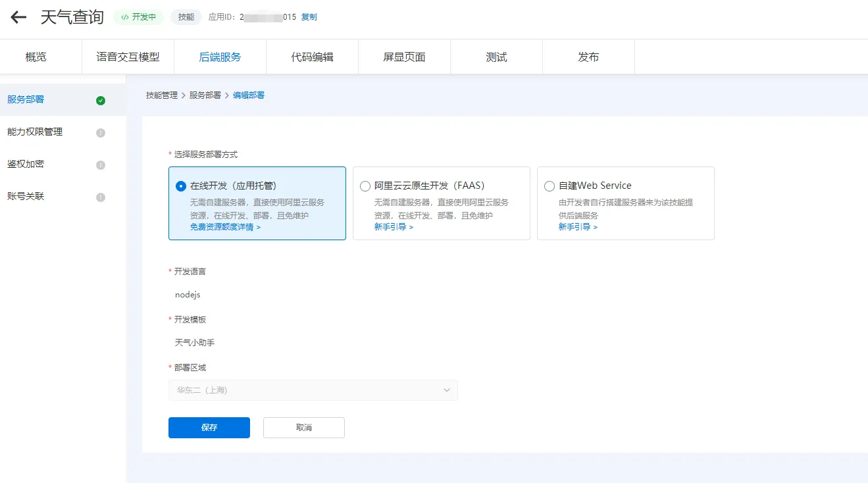Click the 开发模板 label
Image resolution: width=868 pixels, height=483 pixels.
190,320
